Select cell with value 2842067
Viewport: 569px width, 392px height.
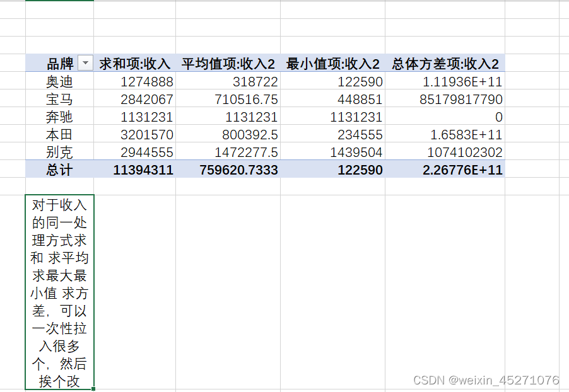point(134,99)
